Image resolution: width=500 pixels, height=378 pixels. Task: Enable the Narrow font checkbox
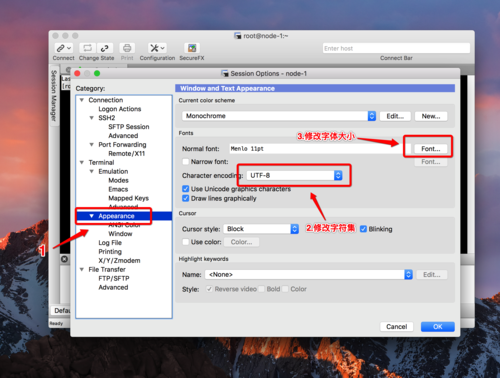186,162
